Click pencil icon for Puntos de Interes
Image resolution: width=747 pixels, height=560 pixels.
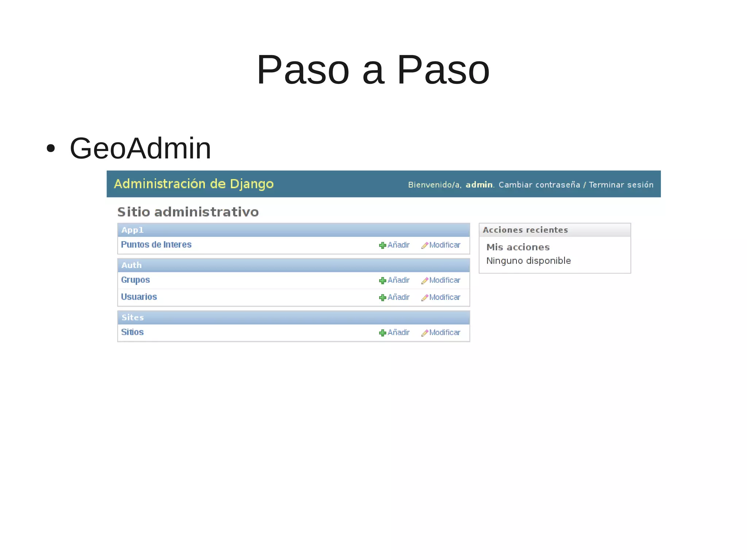tap(425, 245)
